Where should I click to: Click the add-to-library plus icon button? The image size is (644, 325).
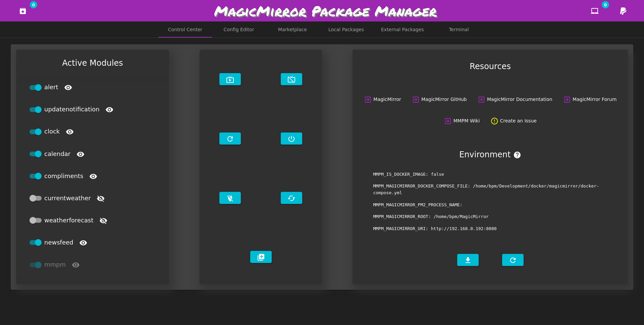tap(261, 257)
